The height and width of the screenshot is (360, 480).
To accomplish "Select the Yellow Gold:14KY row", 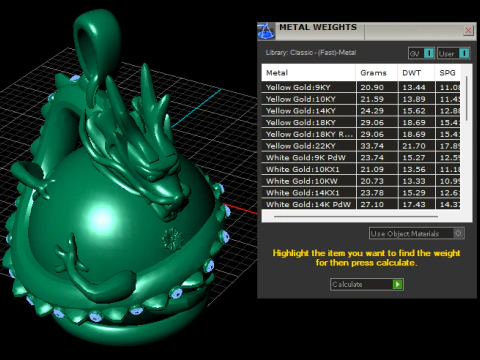I will 361,111.
